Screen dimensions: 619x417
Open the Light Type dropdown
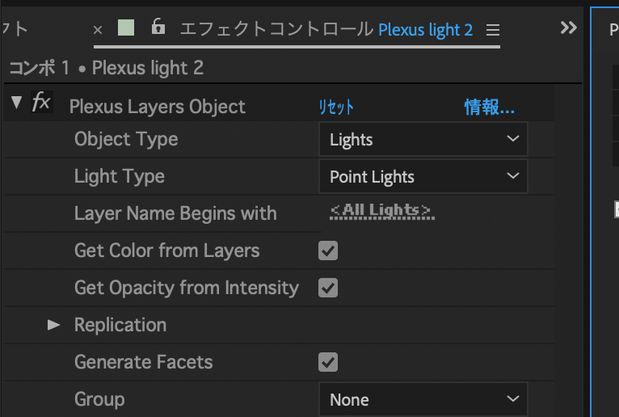423,177
